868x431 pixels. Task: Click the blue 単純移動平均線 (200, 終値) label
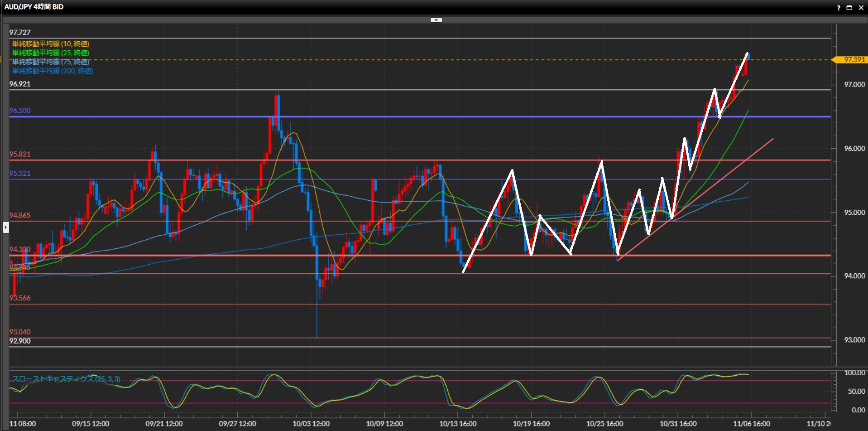pyautogui.click(x=53, y=71)
